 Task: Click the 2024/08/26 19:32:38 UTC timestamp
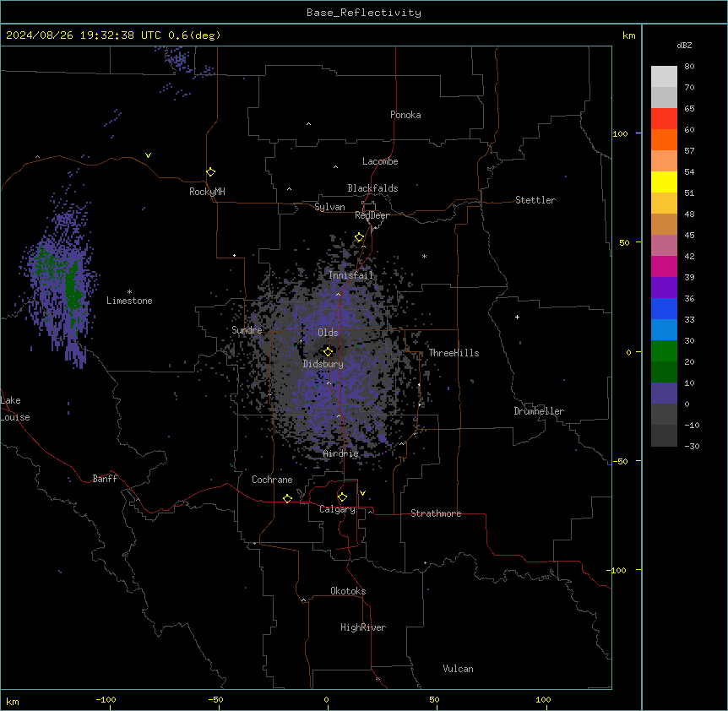tap(84, 35)
